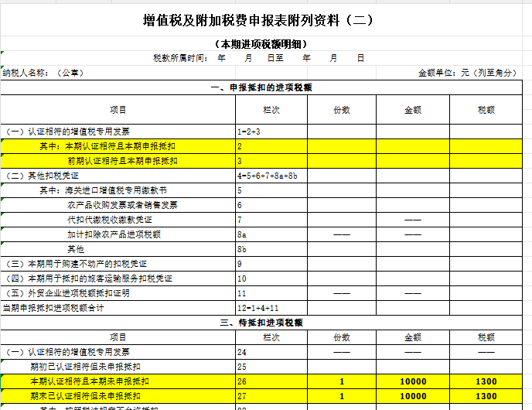Image resolution: width=532 pixels, height=410 pixels.
Task: Select the first 栏次 column header
Action: tap(271, 110)
